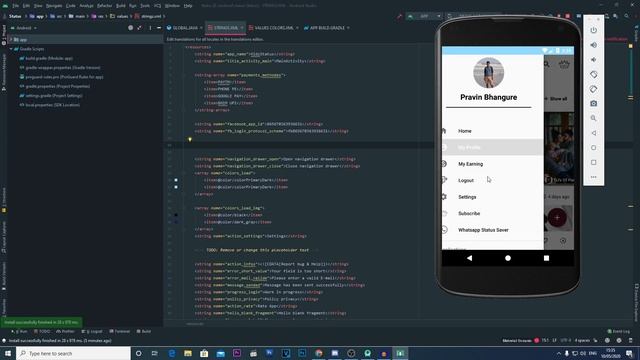Viewport: 640px width, 360px height.
Task: Launch Edge browser from the taskbar
Action: point(171,353)
